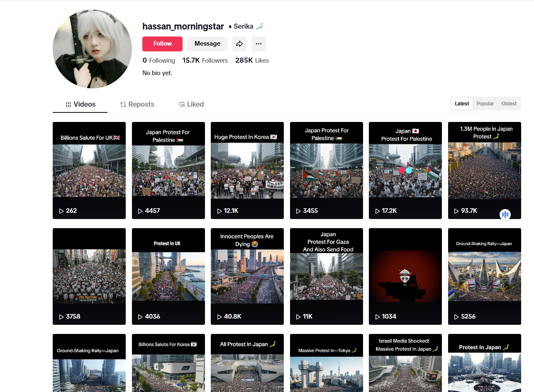Image resolution: width=534 pixels, height=392 pixels.
Task: Click the play icon beside 40.8K views
Action: click(219, 317)
